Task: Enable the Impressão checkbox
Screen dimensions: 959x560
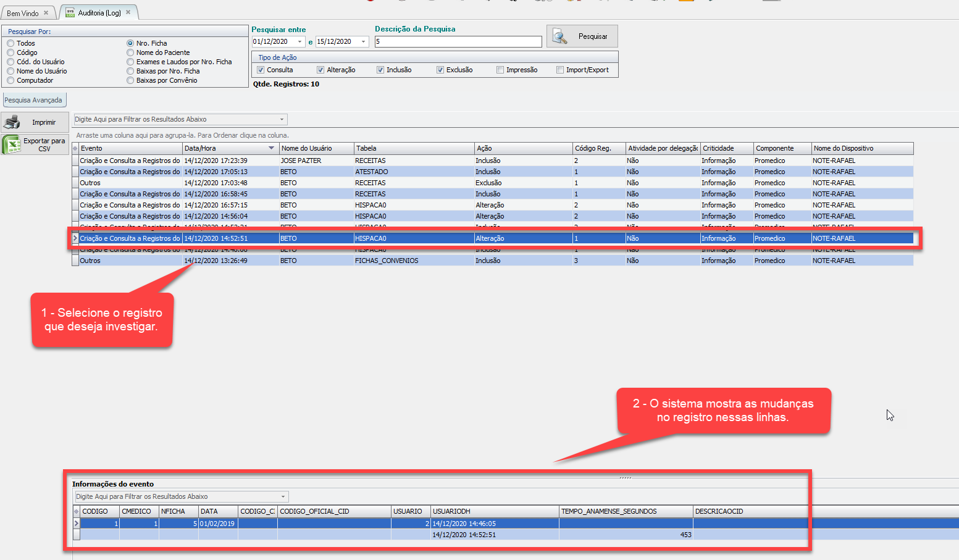Action: pyautogui.click(x=500, y=70)
